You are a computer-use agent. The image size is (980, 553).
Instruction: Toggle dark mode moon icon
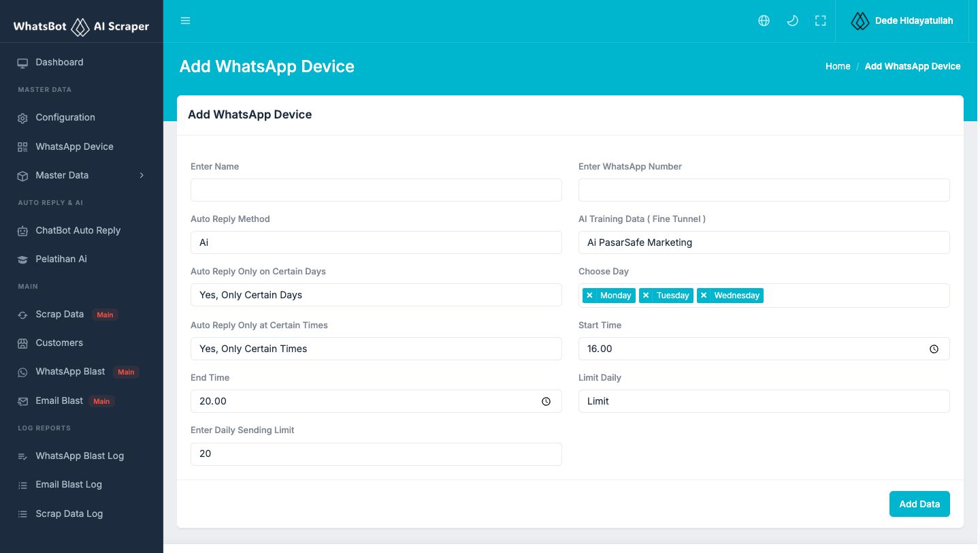point(792,20)
